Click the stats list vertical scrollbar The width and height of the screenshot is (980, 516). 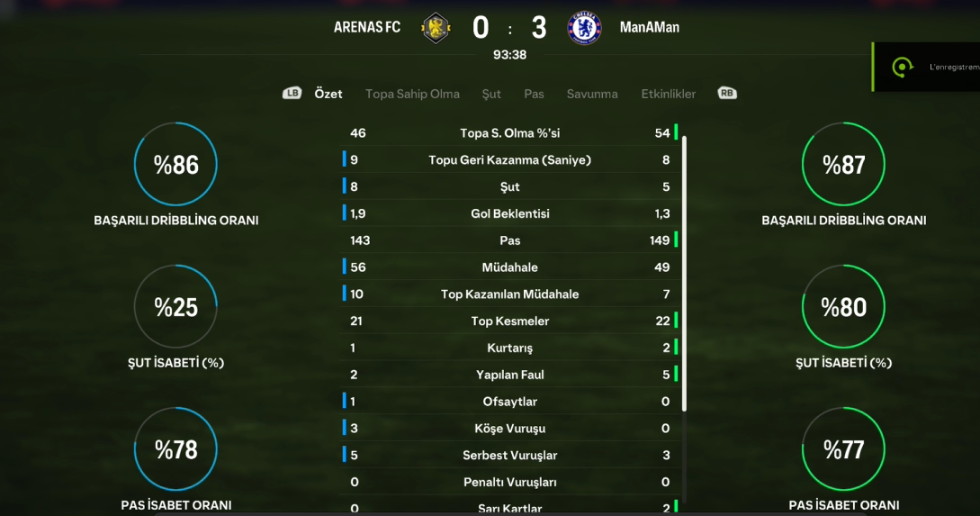(684, 274)
